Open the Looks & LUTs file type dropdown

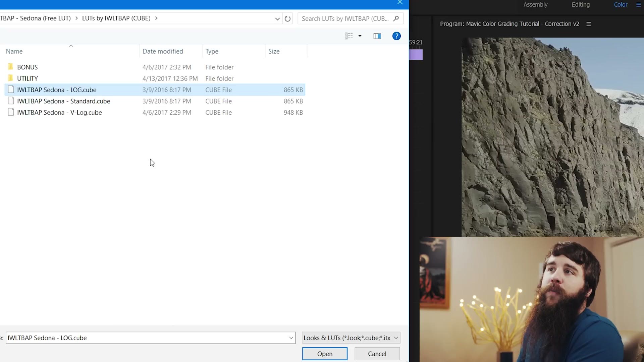click(396, 338)
